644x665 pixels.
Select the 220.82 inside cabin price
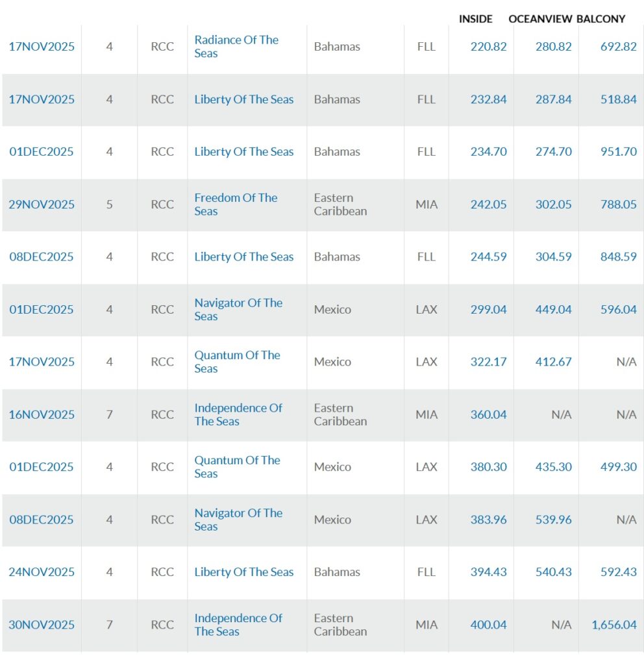[x=488, y=47]
